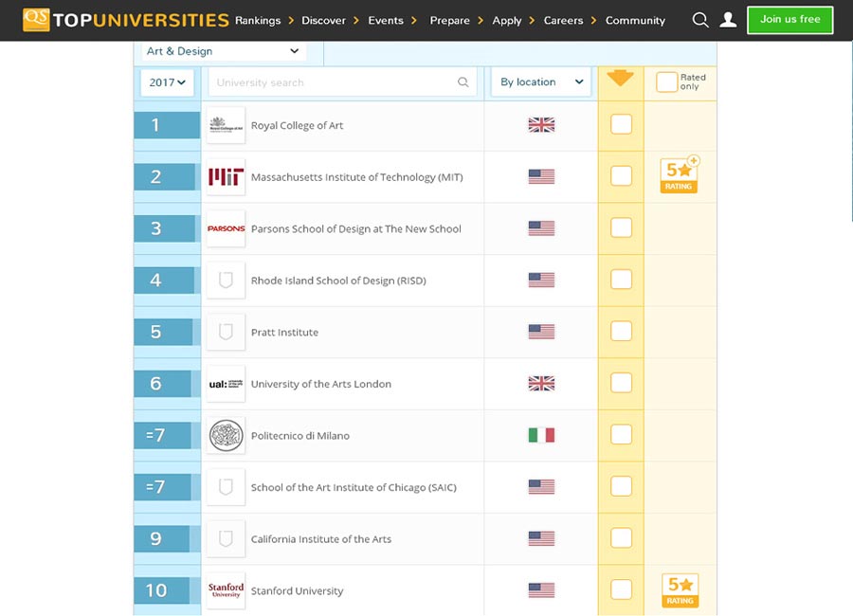The height and width of the screenshot is (616, 853).
Task: Click the Politecnico di Milano seal logo
Action: pyautogui.click(x=226, y=435)
